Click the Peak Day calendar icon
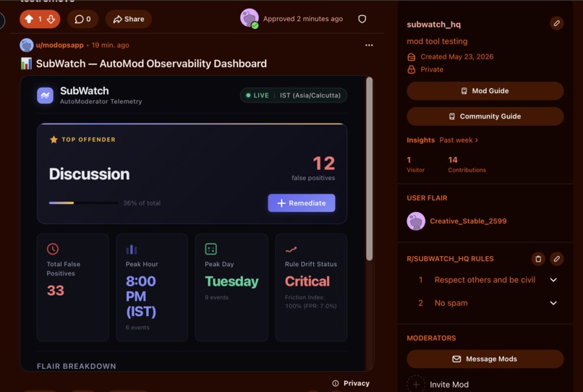The width and height of the screenshot is (583, 392). (210, 249)
